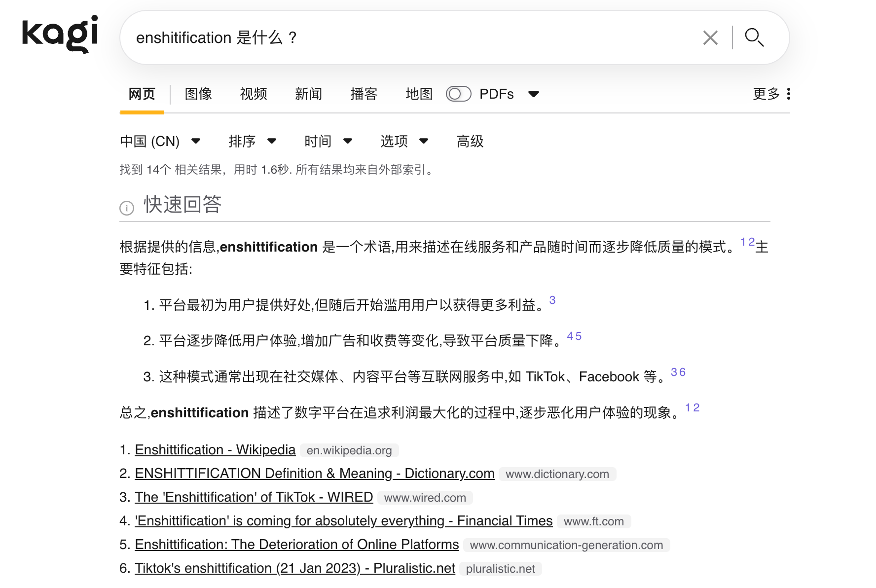Switch to the 播客 tab
Image resolution: width=876 pixels, height=588 pixels.
[x=364, y=94]
